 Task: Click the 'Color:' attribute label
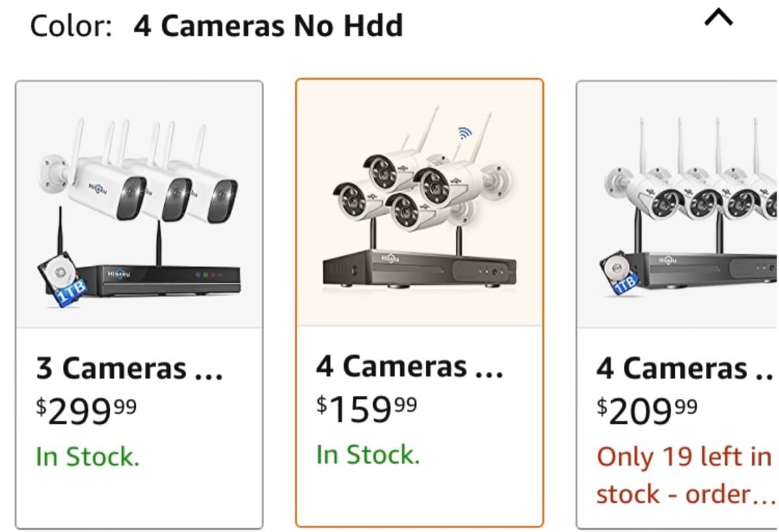73,26
